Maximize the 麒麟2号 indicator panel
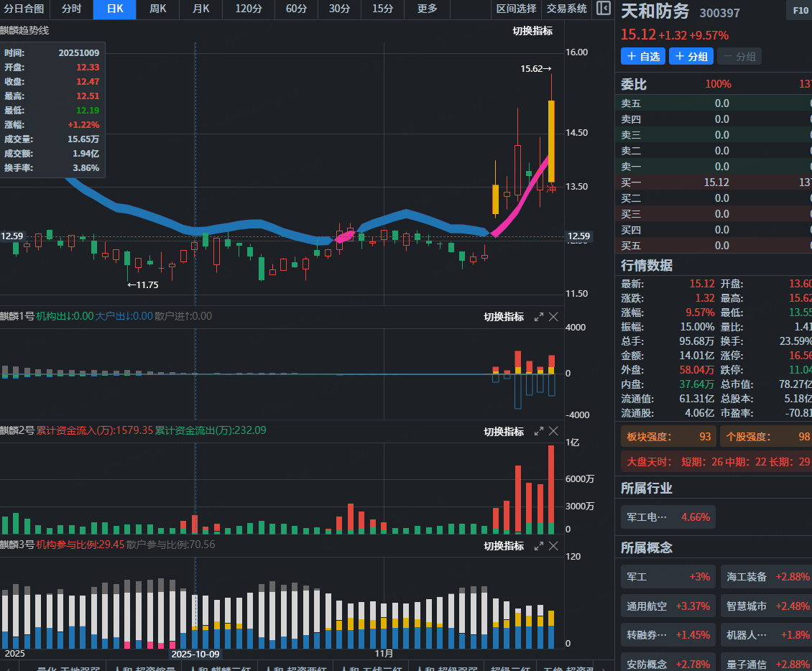Viewport: 812px width, 671px height. tap(538, 431)
